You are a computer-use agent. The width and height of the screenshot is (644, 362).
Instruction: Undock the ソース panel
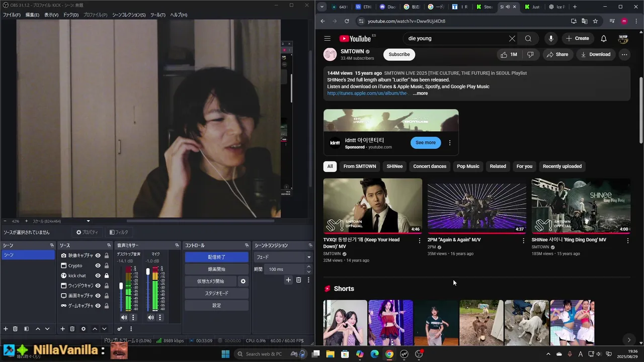[109, 245]
